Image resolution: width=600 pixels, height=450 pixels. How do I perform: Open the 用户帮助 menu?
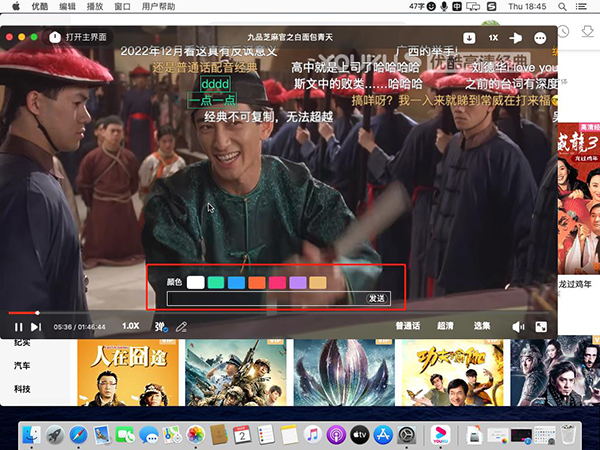click(160, 6)
